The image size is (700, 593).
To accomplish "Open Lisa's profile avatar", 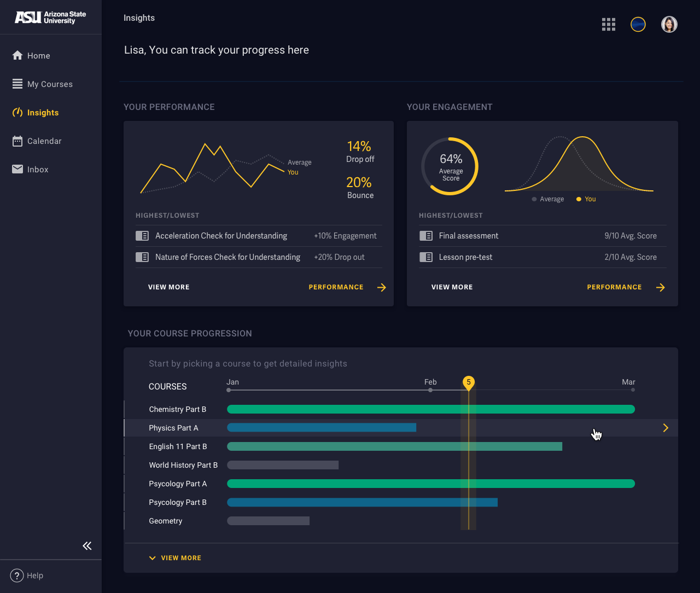I will [x=669, y=24].
